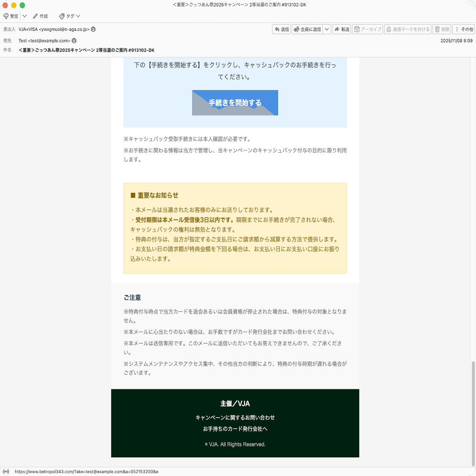Click the 迷惑マークを付ける (Junk) button
The width and height of the screenshot is (476, 476).
point(408,29)
